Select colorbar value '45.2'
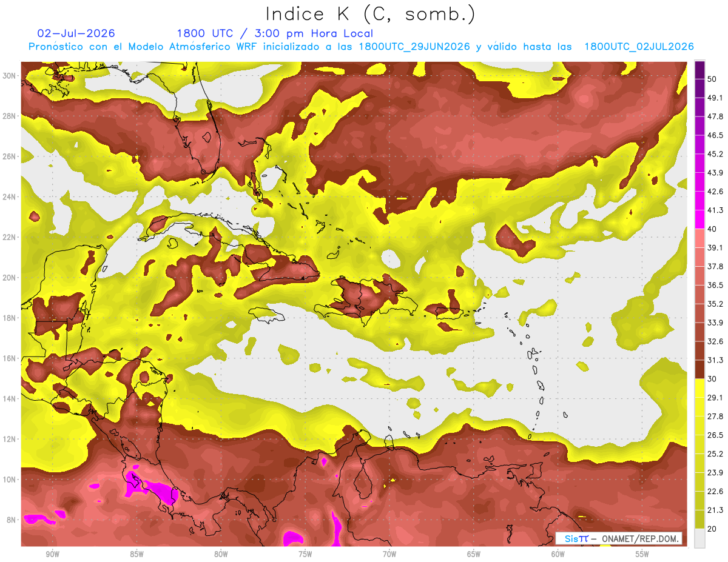The height and width of the screenshot is (562, 728). point(715,153)
